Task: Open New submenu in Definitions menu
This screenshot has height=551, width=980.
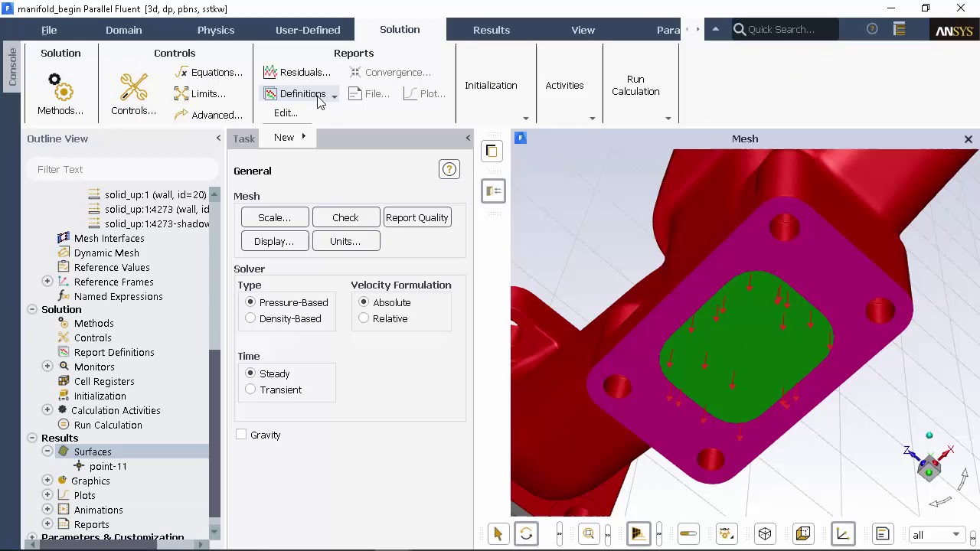Action: click(289, 137)
